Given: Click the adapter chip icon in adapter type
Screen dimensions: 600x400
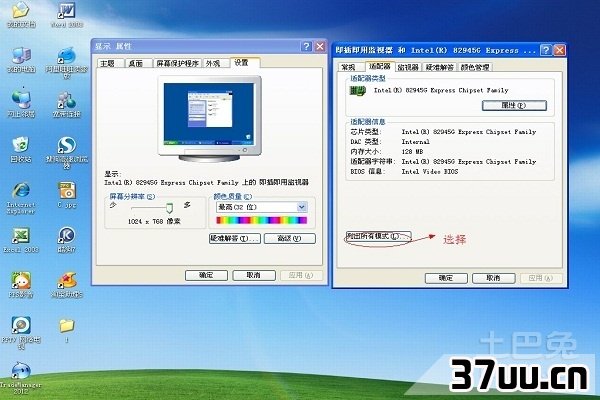Looking at the screenshot, I should [357, 91].
